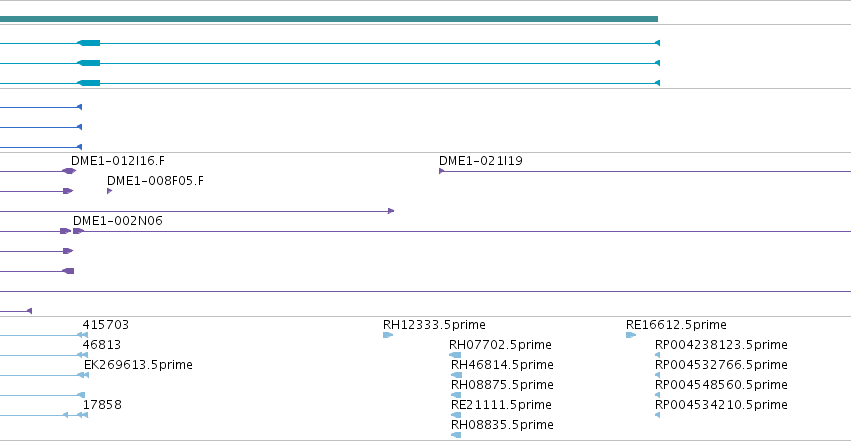The image size is (851, 441).
Task: Click the RP004534210.5prime label
Action: pyautogui.click(x=721, y=405)
